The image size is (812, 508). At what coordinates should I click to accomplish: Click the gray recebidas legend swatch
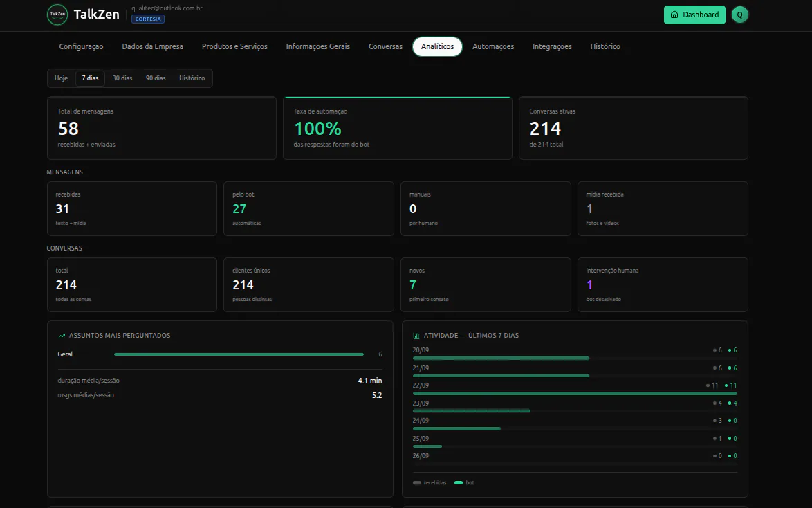tap(417, 483)
